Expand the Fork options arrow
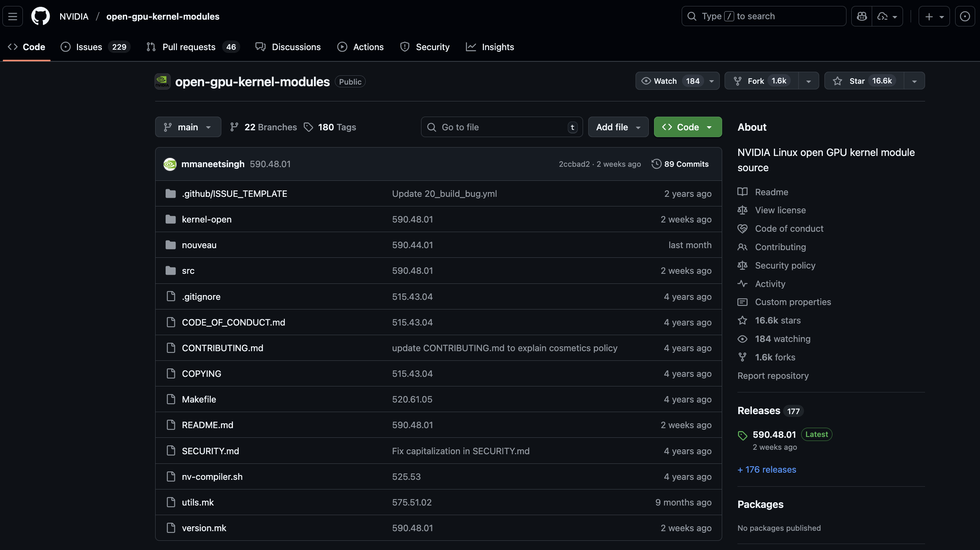Screen dimensions: 980x550 808,81
